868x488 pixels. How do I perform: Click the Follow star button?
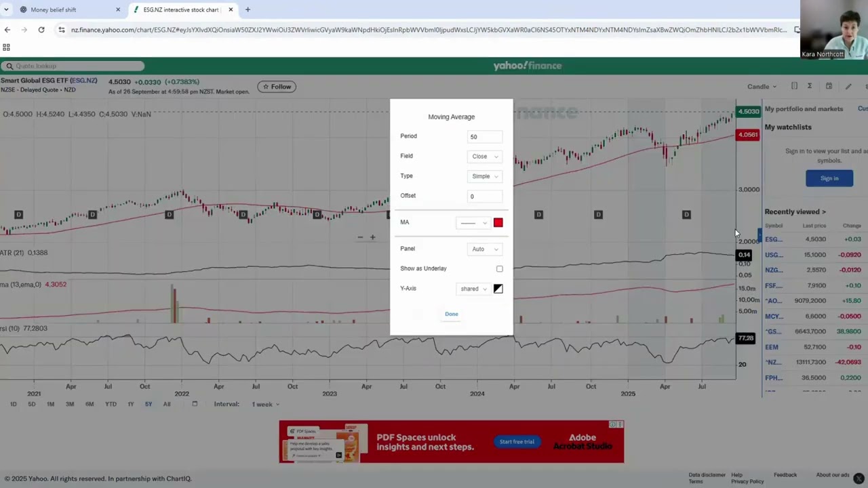(277, 87)
